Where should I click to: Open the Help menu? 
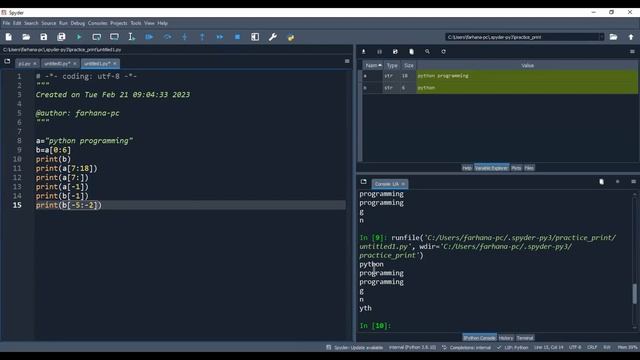coord(162,23)
